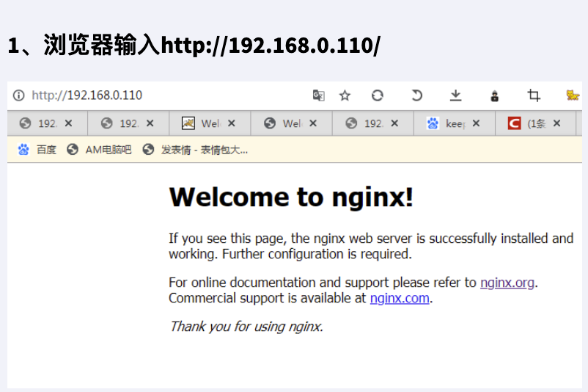Close the second 192. tab
The height and width of the screenshot is (392, 588).
[x=150, y=123]
